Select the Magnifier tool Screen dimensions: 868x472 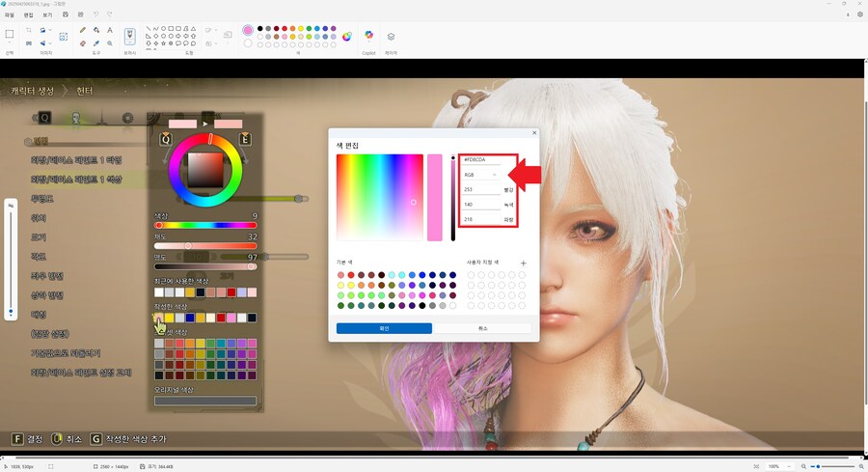(110, 43)
